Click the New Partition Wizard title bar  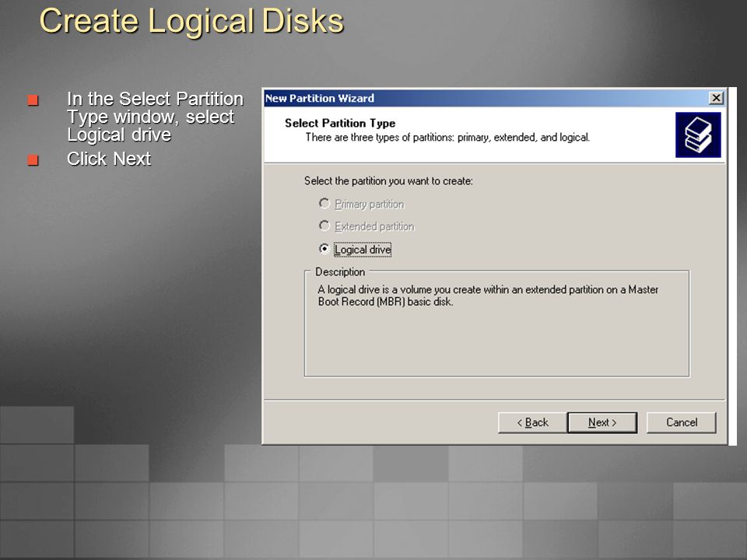point(486,98)
